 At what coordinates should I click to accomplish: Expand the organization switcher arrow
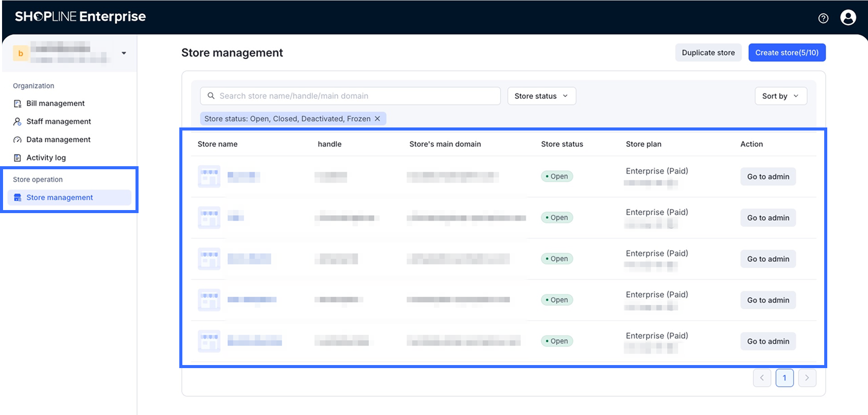pyautogui.click(x=124, y=53)
